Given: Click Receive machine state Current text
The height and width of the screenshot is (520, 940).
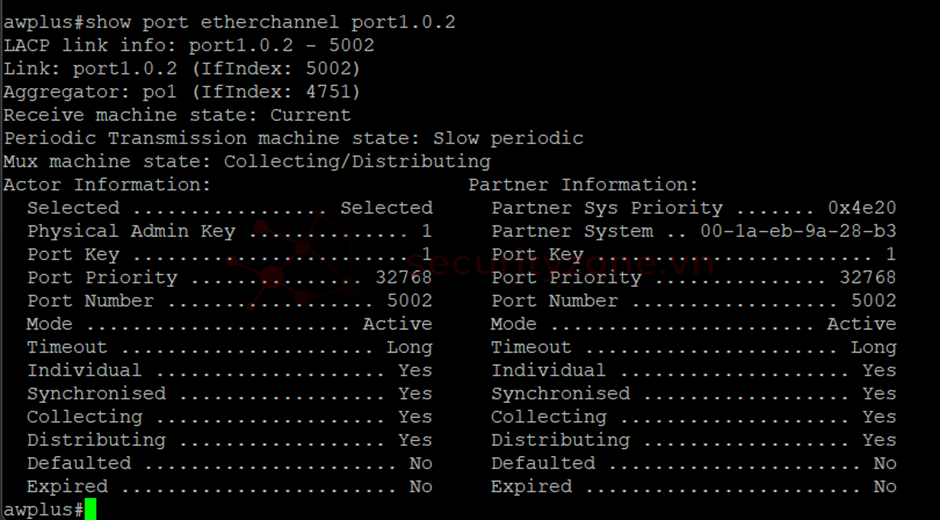Looking at the screenshot, I should click(x=177, y=115).
